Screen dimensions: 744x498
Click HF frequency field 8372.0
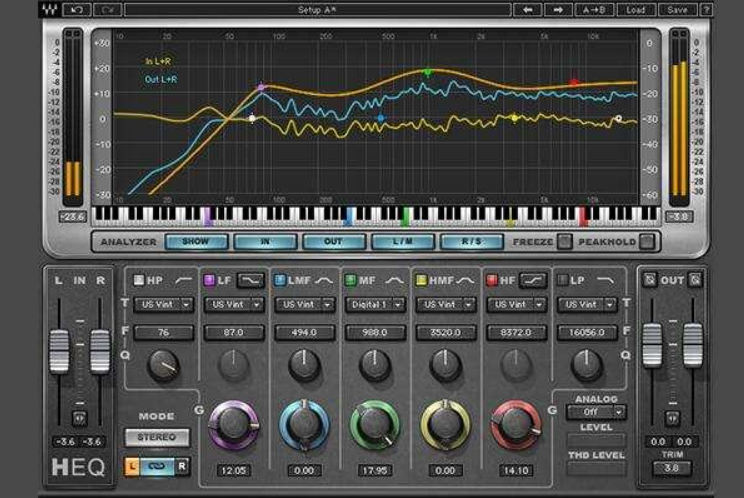click(517, 332)
